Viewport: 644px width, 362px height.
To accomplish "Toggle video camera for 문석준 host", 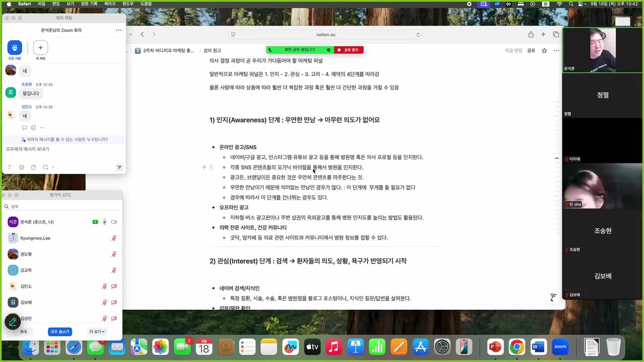I will coord(114,222).
